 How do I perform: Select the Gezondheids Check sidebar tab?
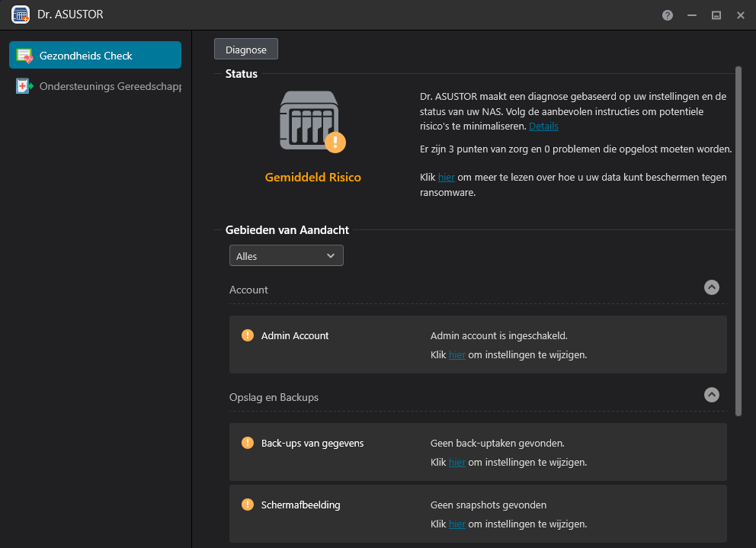tap(95, 55)
